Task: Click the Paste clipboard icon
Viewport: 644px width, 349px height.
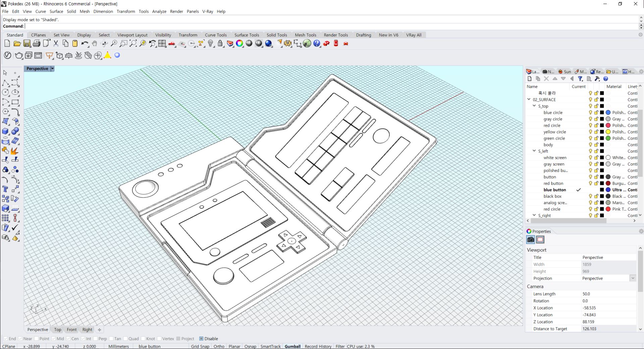Action: [75, 43]
